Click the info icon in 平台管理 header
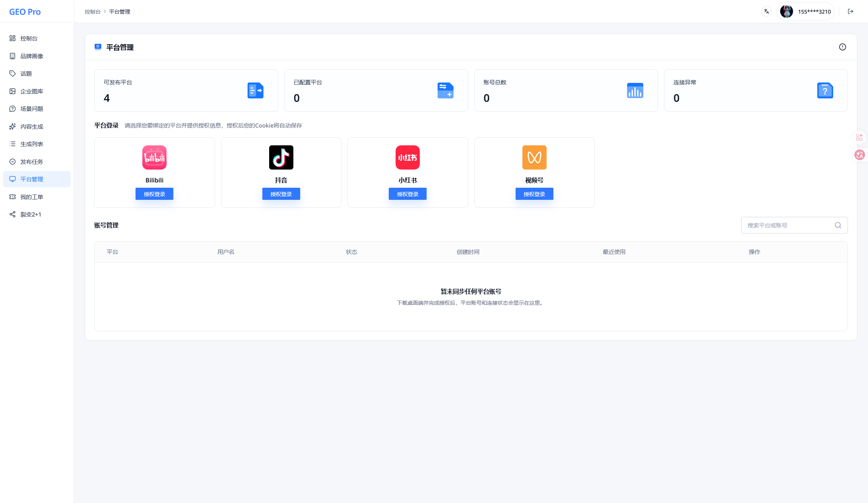This screenshot has height=503, width=868. (x=842, y=47)
